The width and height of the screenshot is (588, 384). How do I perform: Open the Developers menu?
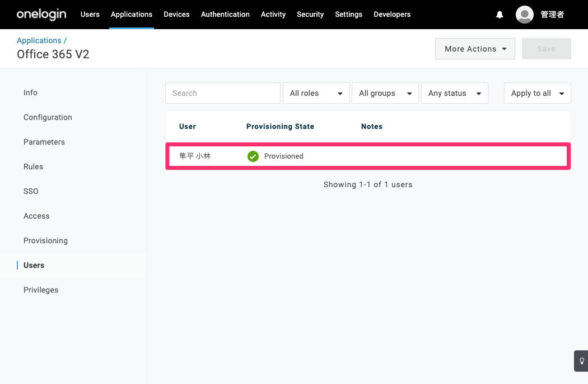(392, 14)
